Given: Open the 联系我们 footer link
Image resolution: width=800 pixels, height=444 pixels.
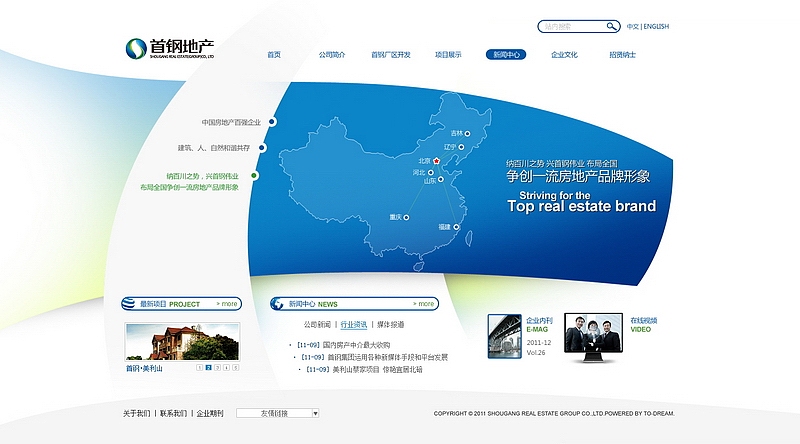Looking at the screenshot, I should coord(173,413).
